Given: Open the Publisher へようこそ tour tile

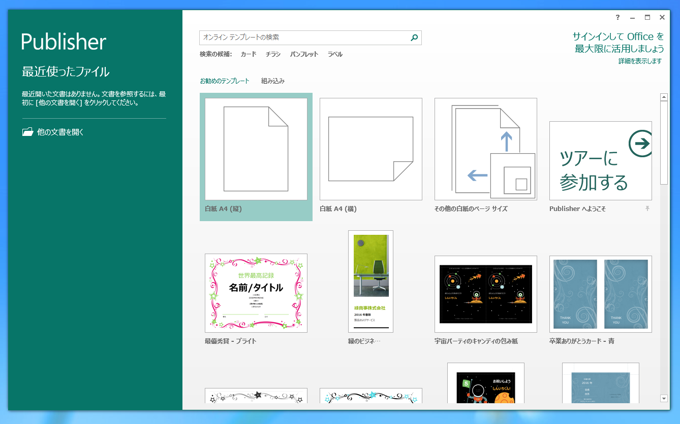Looking at the screenshot, I should [x=600, y=167].
